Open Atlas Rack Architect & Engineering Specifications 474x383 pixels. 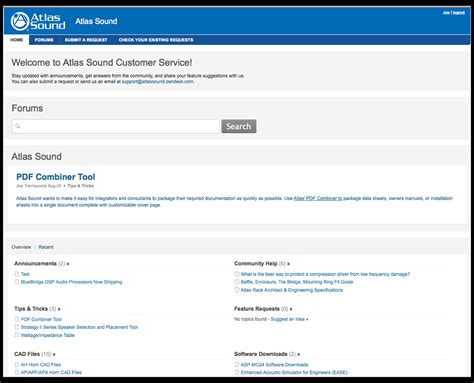click(292, 290)
